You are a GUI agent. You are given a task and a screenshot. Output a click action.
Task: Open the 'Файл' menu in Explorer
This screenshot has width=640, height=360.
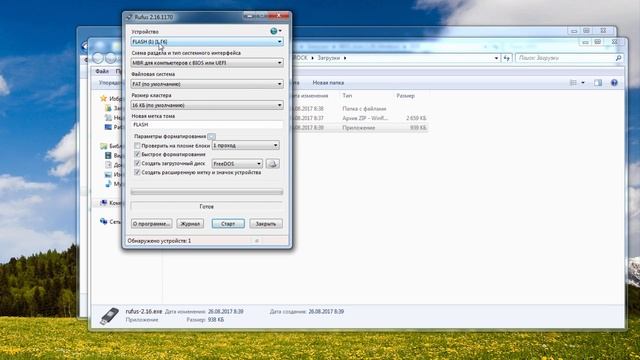coord(102,71)
